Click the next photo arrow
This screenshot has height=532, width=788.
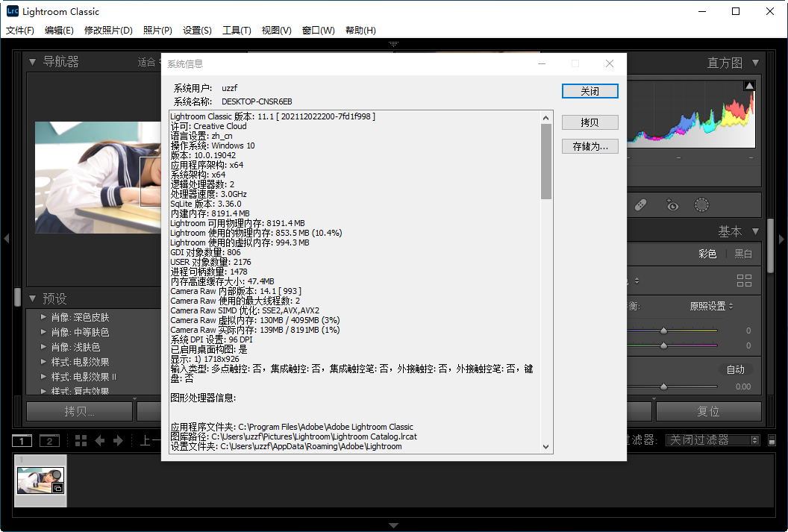[x=117, y=440]
